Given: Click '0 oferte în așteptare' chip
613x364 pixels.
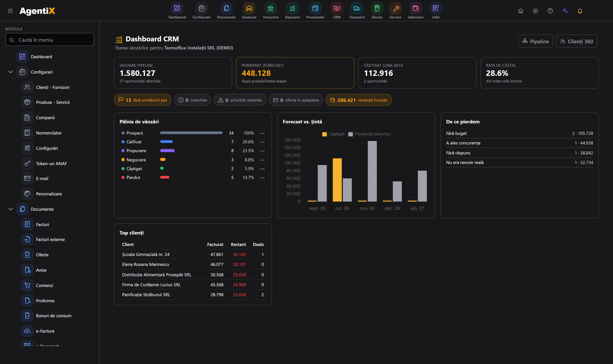Looking at the screenshot, I should click(x=296, y=100).
